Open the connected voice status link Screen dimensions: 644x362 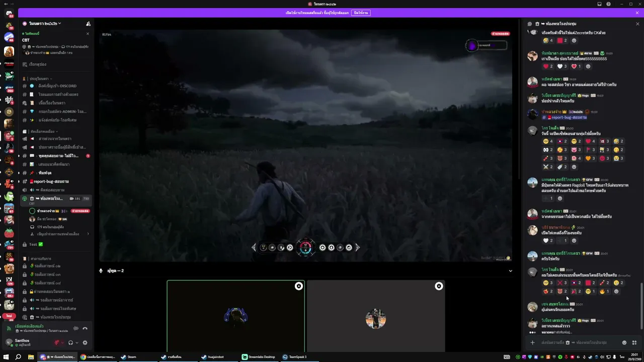click(x=30, y=326)
